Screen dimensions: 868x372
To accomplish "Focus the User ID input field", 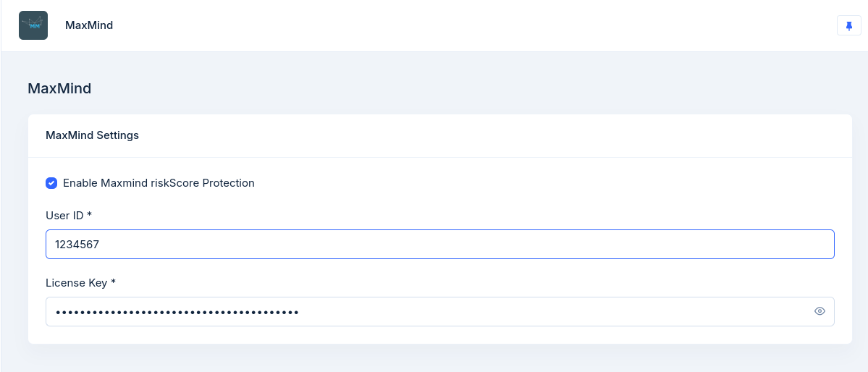I will [x=439, y=245].
